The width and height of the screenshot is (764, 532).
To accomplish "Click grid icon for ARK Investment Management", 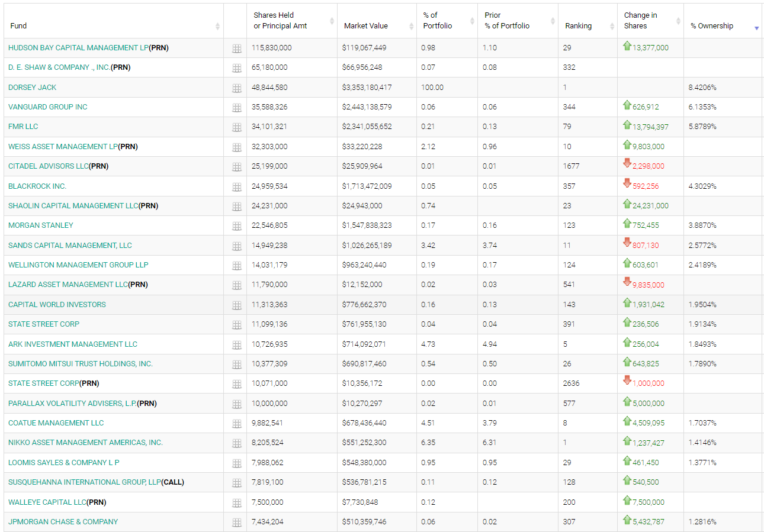I will [237, 345].
